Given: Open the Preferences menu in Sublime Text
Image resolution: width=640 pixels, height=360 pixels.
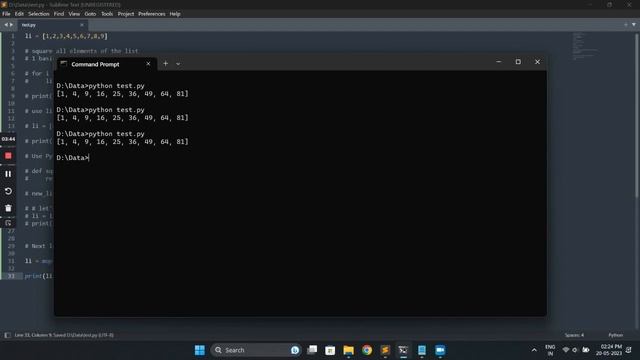Looking at the screenshot, I should click(151, 14).
